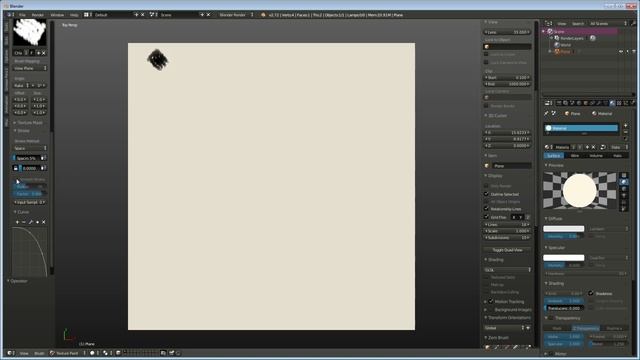640x360 pixels.
Task: Select the Material slot in list
Action: coord(581,128)
